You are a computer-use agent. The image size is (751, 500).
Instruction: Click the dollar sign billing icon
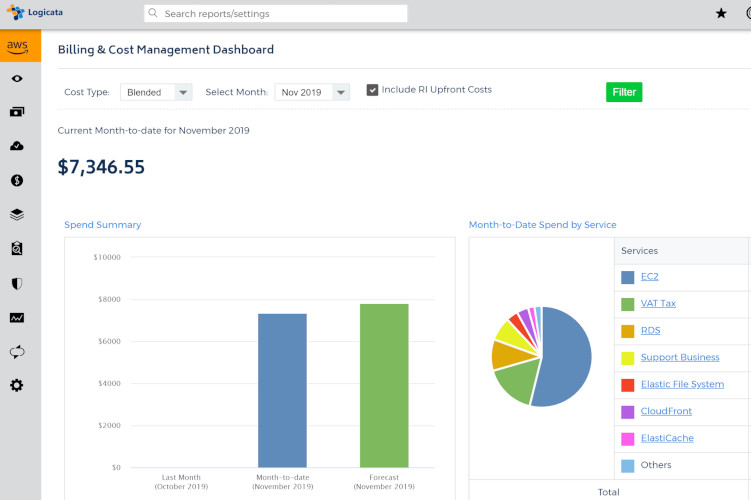[x=17, y=181]
